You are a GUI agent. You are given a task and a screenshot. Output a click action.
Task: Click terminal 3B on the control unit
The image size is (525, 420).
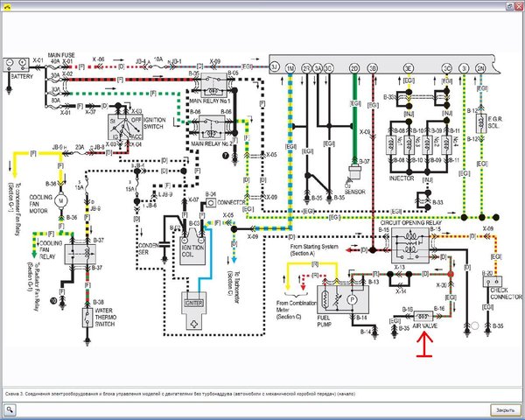373,68
